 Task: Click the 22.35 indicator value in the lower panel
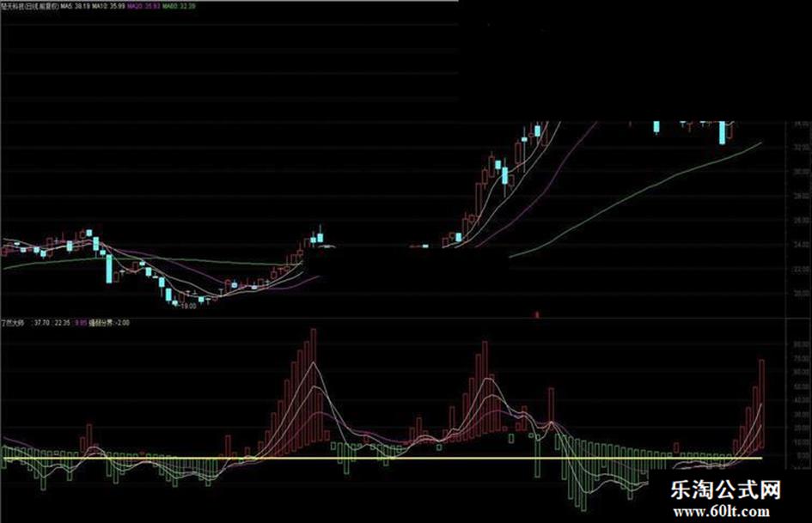(x=62, y=323)
